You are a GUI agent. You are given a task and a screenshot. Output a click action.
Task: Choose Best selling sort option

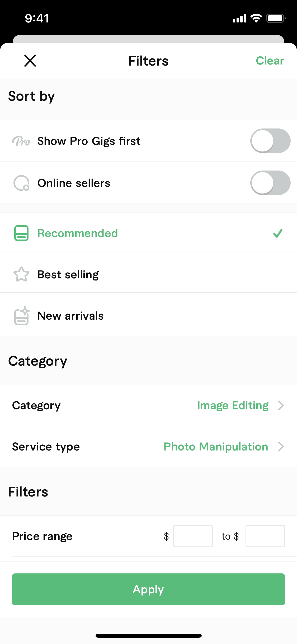pyautogui.click(x=68, y=274)
